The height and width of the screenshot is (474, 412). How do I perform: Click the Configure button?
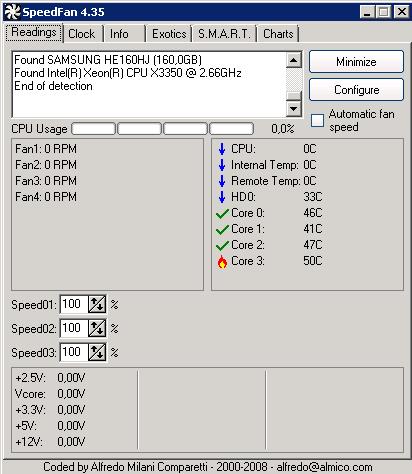point(356,90)
